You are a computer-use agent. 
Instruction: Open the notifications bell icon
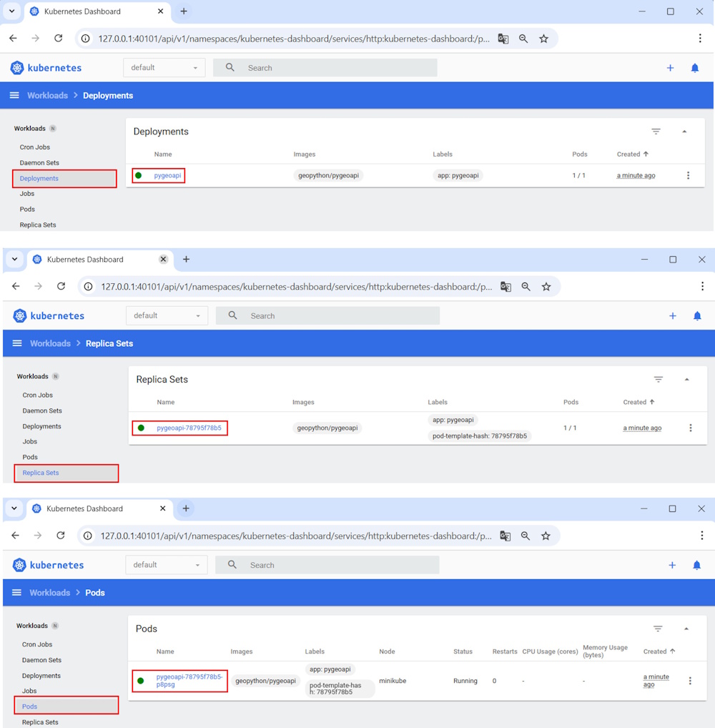694,68
